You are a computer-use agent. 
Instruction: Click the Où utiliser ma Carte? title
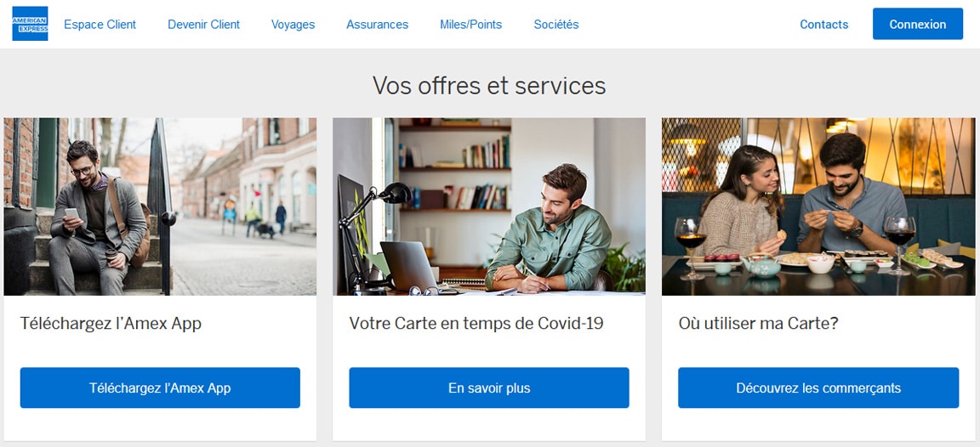(758, 324)
